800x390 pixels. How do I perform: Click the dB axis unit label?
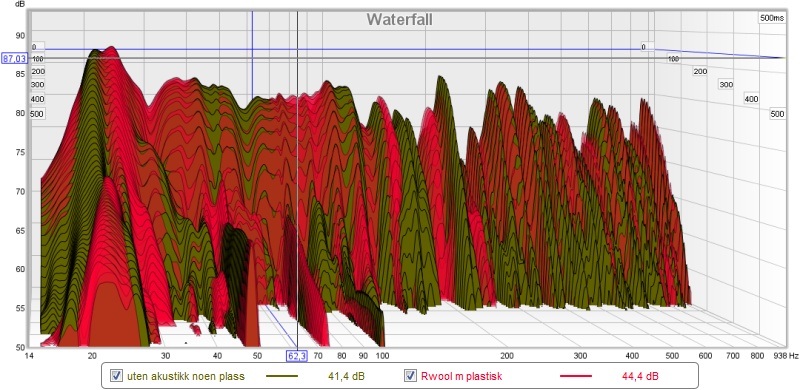(x=19, y=4)
